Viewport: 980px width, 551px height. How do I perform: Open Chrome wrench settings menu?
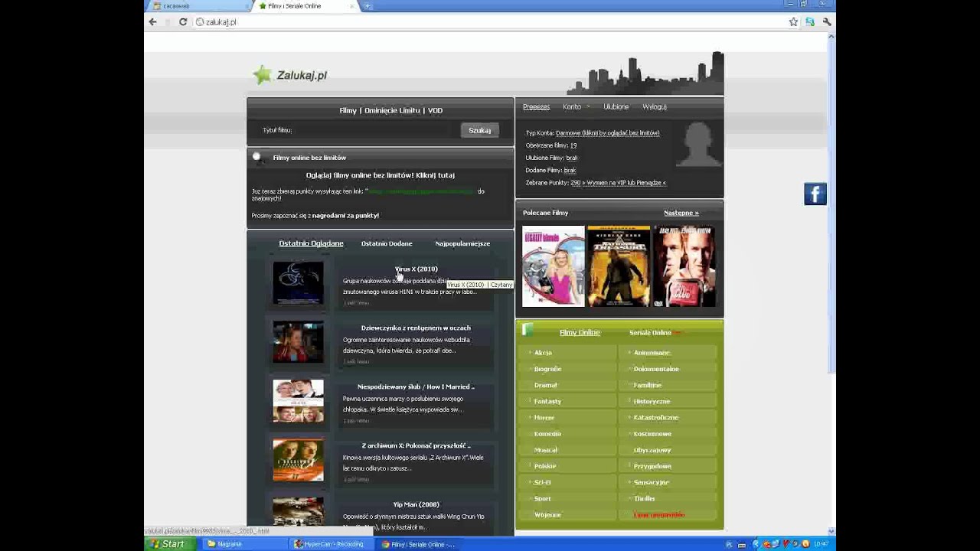click(x=827, y=22)
